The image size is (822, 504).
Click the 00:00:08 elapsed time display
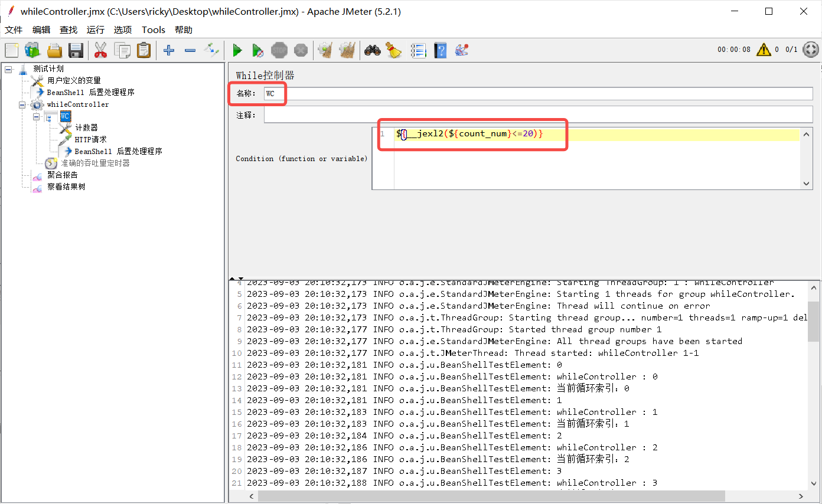pyautogui.click(x=734, y=50)
